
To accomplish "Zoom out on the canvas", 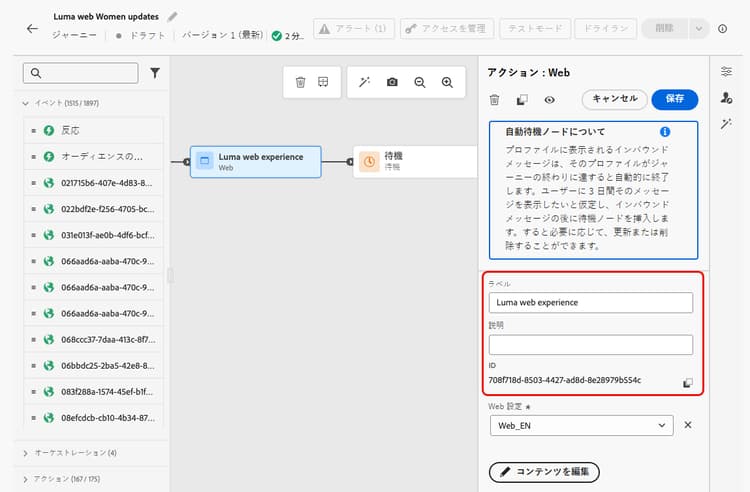I will (x=420, y=82).
